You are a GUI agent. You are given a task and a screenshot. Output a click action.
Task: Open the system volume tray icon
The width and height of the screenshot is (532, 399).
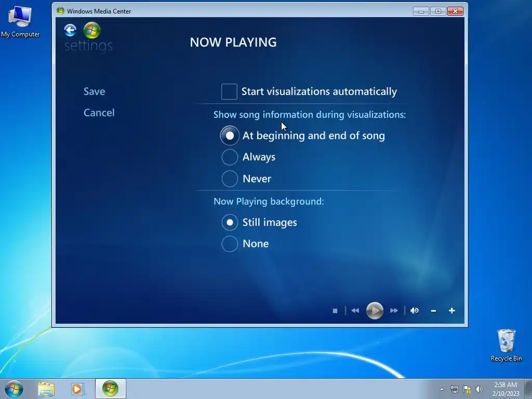[x=479, y=389]
